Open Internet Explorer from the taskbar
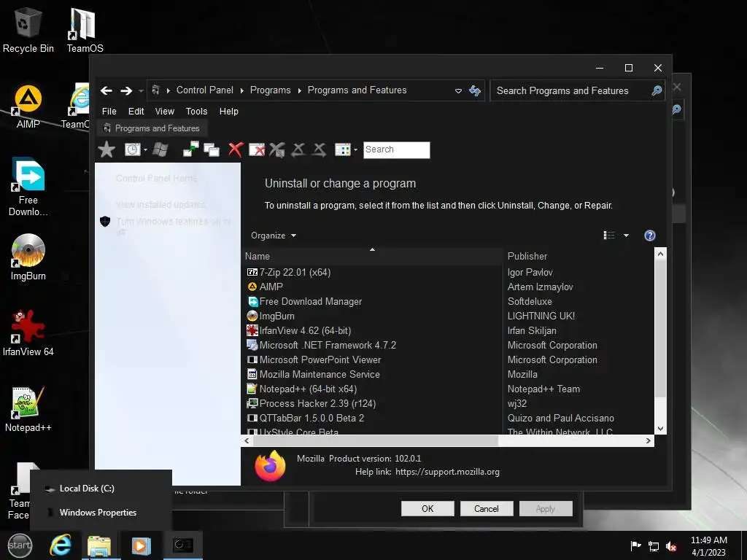The height and width of the screenshot is (560, 747). 61,545
